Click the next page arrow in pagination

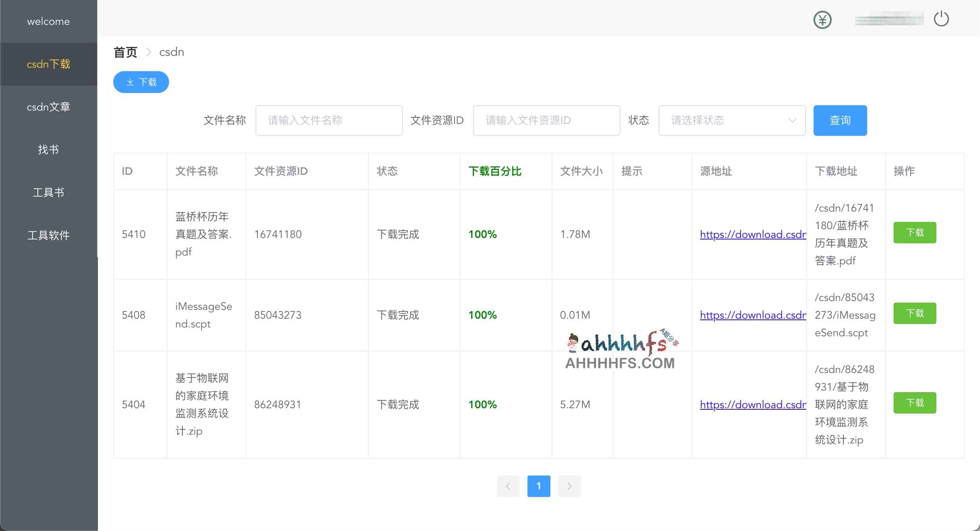tap(570, 486)
